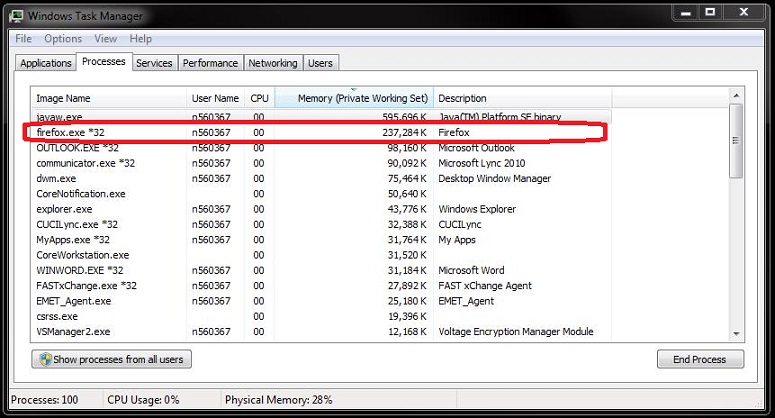Switch to the Services tab
This screenshot has width=775, height=418.
tap(154, 63)
